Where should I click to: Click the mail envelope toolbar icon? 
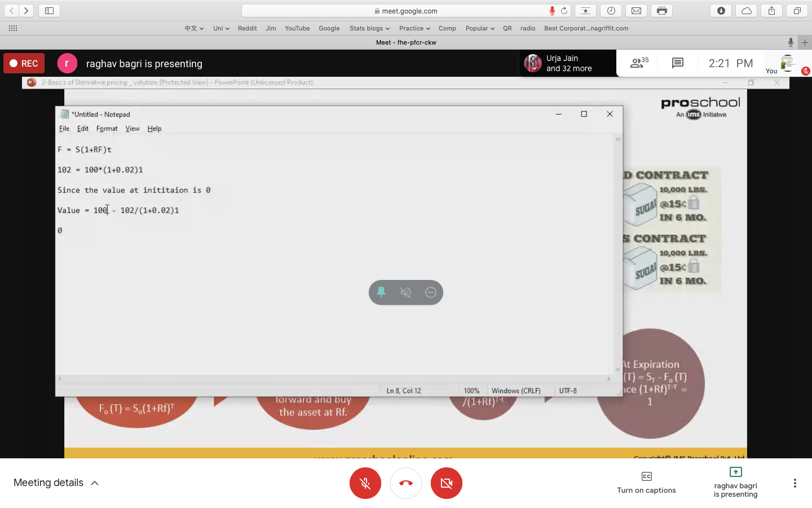click(636, 11)
